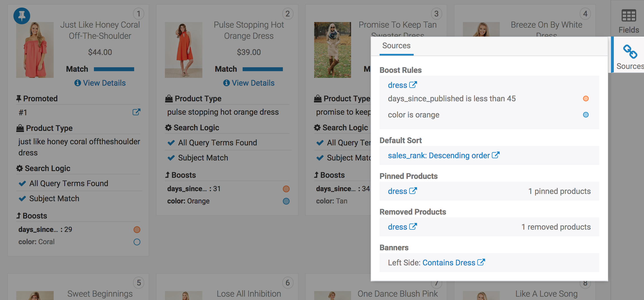Select the Sources tab in popup panel
The image size is (644, 300).
(396, 46)
